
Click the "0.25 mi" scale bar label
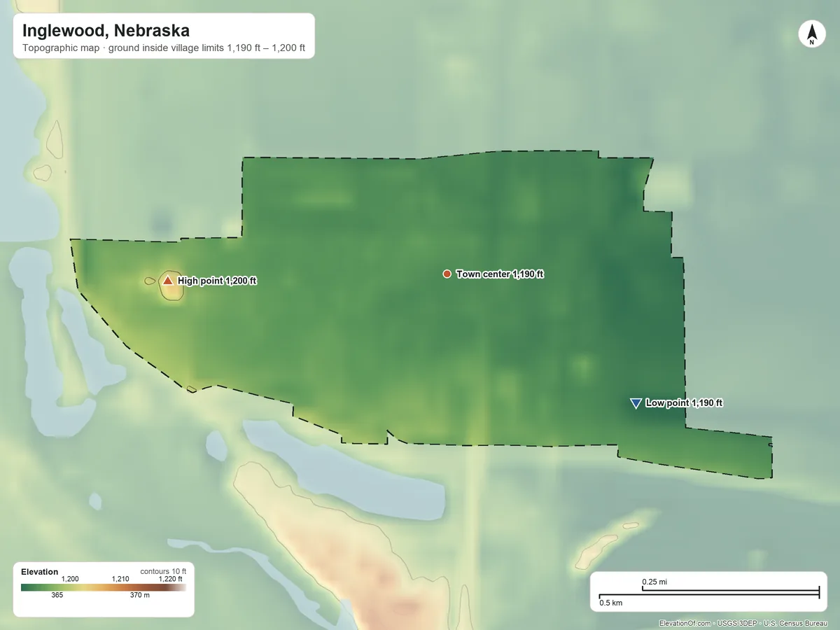(x=654, y=582)
